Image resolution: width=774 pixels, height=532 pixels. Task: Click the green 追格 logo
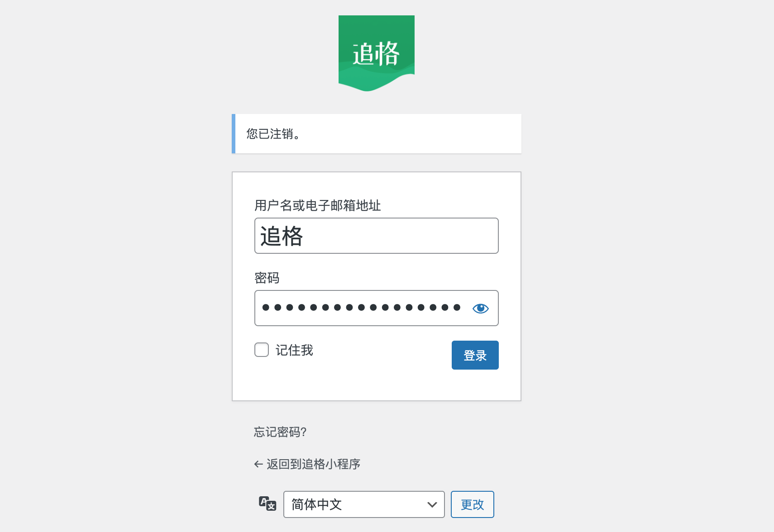[376, 53]
